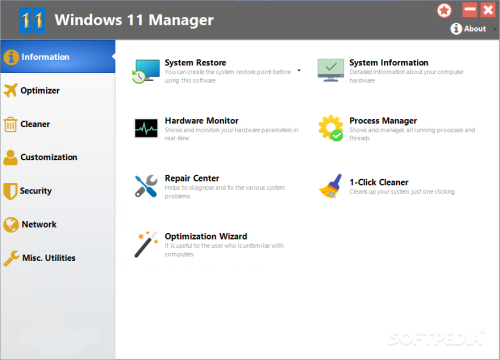The image size is (500, 360).
Task: Click the System Information monitor icon
Action: tap(331, 70)
